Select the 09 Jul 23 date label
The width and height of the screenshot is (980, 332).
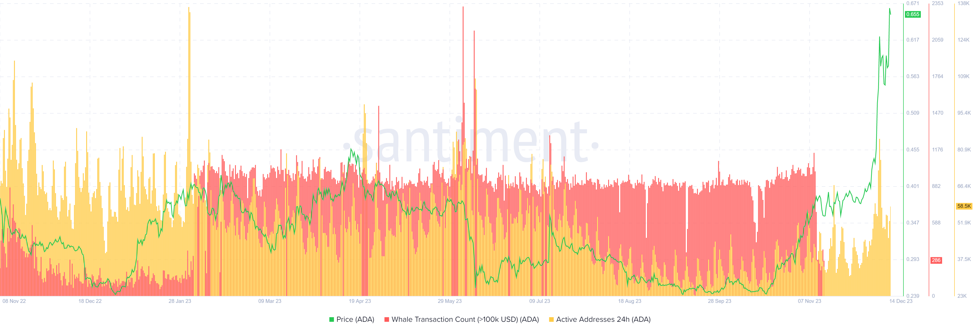[540, 301]
